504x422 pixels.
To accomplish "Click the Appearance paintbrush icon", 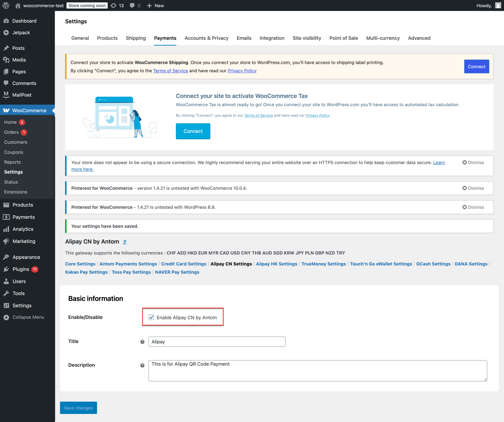I will tap(6, 257).
